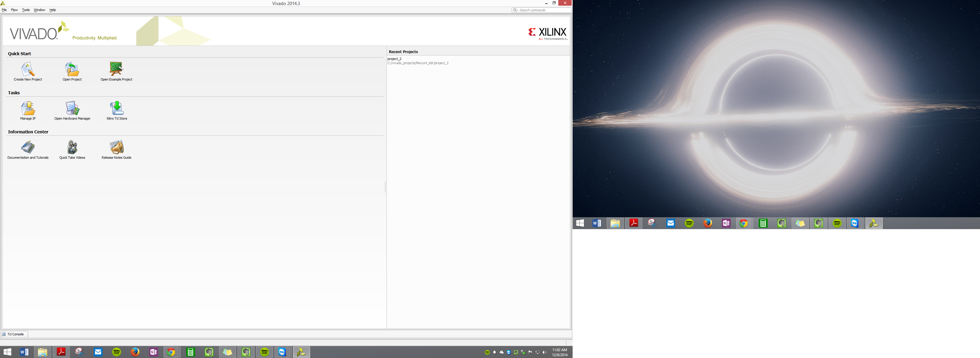Open Firefox in taskbar under wallpaper

[x=708, y=223]
